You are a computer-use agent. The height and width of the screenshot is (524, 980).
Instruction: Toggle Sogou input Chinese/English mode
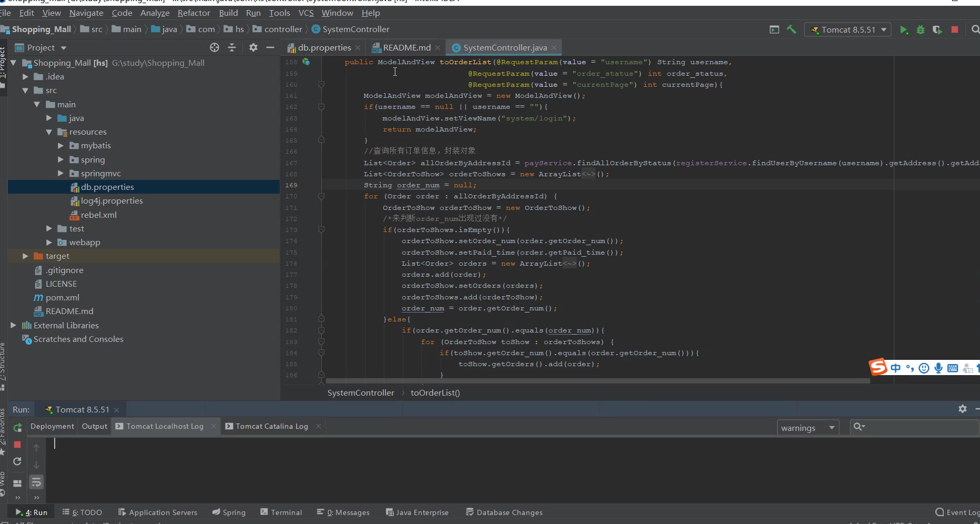[895, 368]
